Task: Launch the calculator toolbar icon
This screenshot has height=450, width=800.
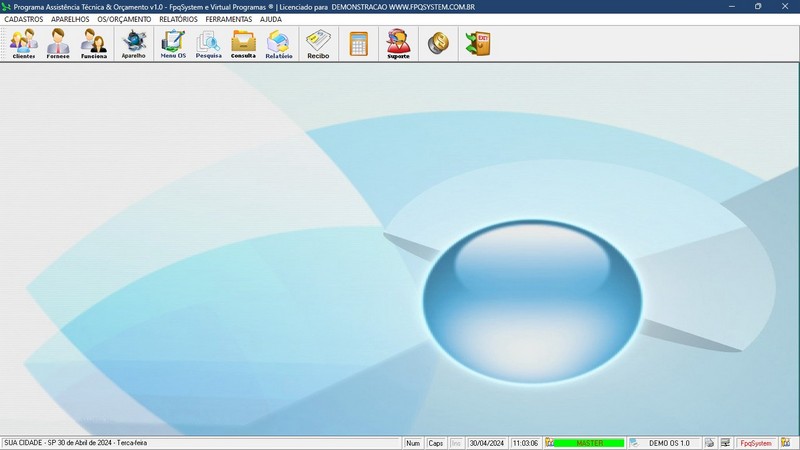Action: 359,44
